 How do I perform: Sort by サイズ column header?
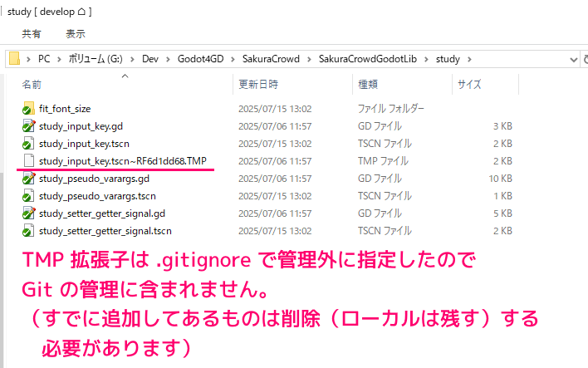(469, 85)
